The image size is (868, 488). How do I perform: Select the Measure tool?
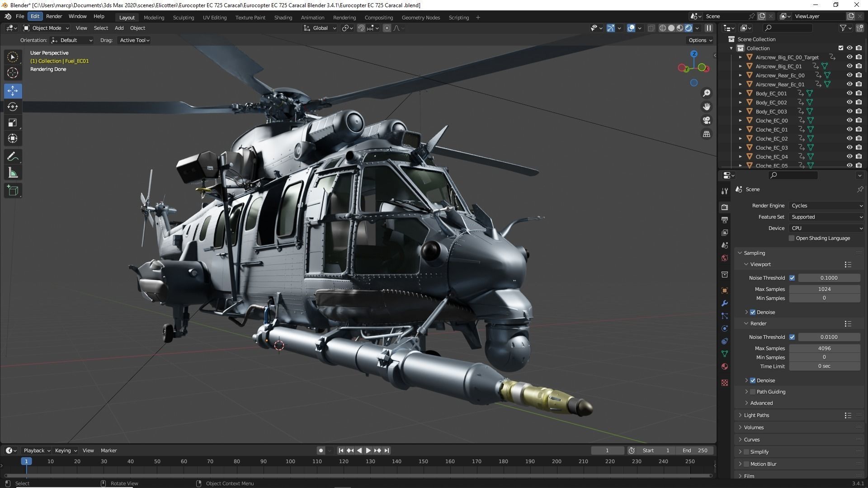point(13,173)
